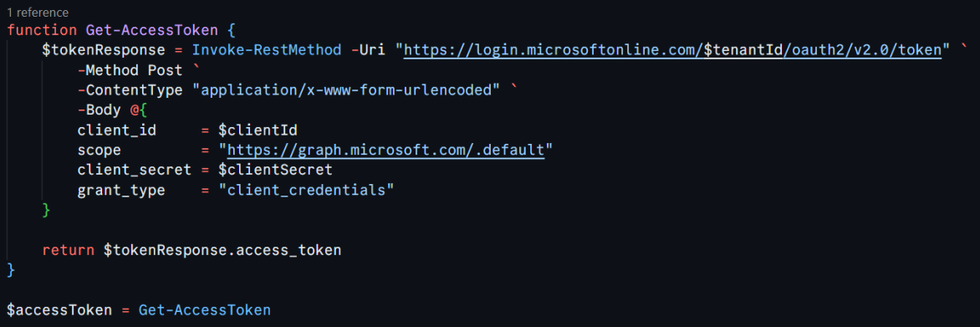Open the graph.microsoft.com/.default URL
This screenshot has height=327, width=980.
pos(385,150)
